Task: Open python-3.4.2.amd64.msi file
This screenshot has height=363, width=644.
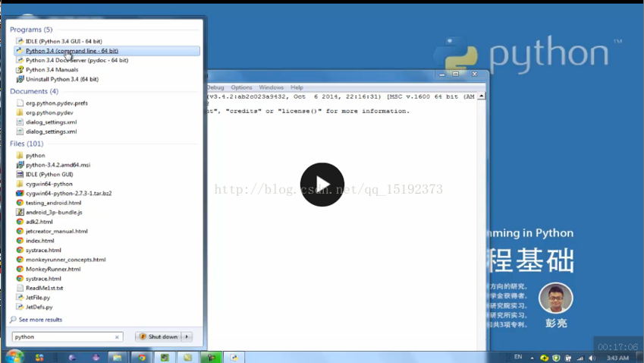Action: (x=58, y=165)
